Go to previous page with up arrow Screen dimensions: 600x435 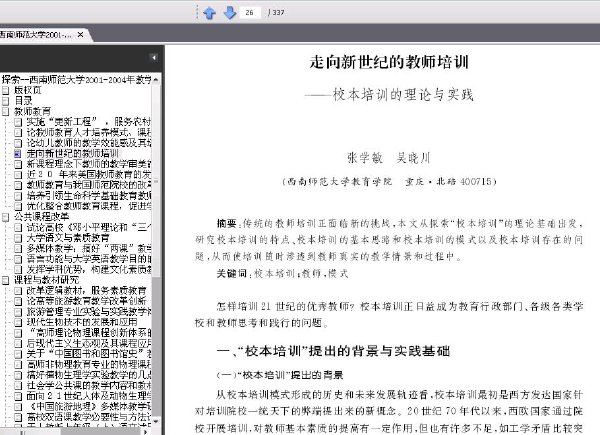click(209, 13)
